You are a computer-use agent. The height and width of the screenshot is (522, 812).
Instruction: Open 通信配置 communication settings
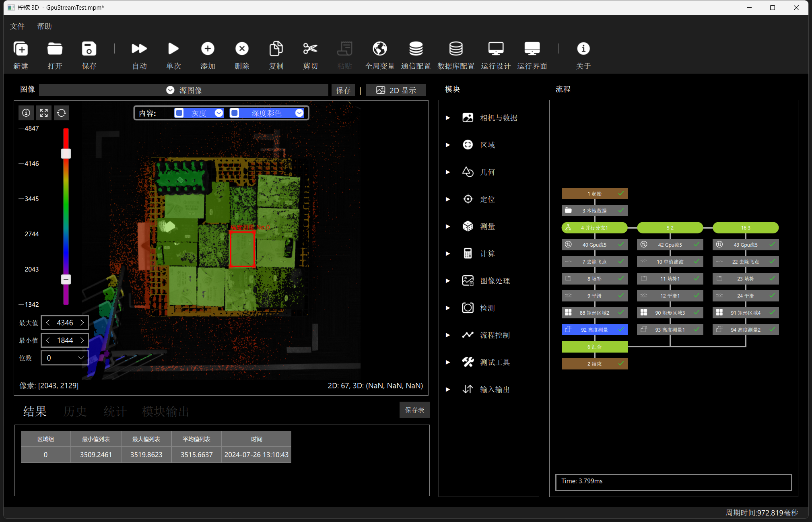point(416,49)
